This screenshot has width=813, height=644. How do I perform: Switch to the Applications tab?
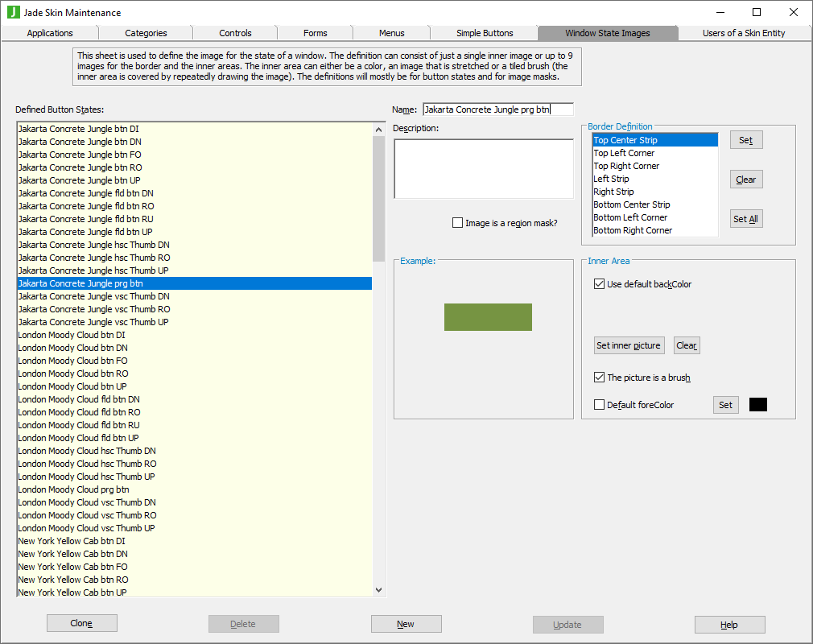pos(50,33)
